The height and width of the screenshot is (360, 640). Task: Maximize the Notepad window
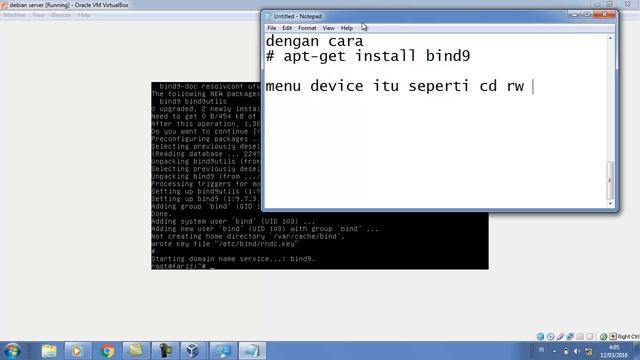pyautogui.click(x=587, y=15)
